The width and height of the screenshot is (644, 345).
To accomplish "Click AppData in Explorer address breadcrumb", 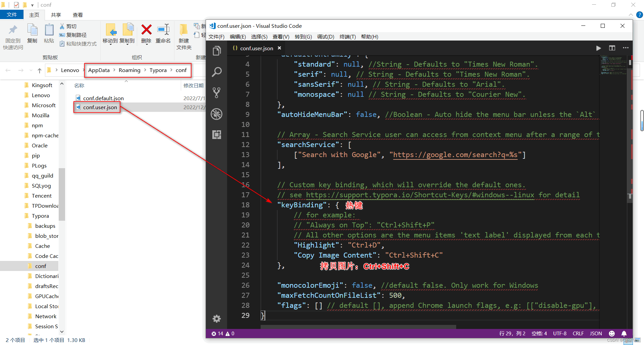I will point(99,70).
